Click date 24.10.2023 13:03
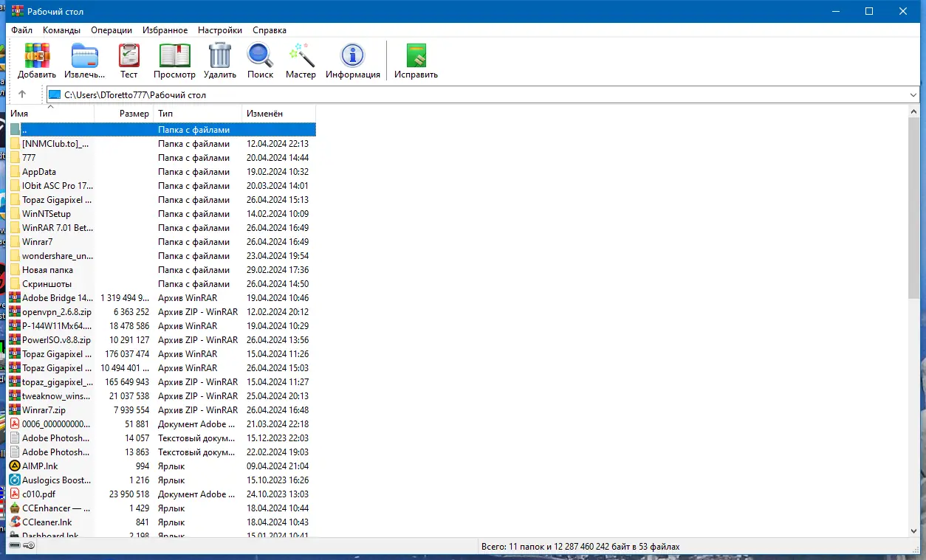The width and height of the screenshot is (926, 560). [278, 494]
